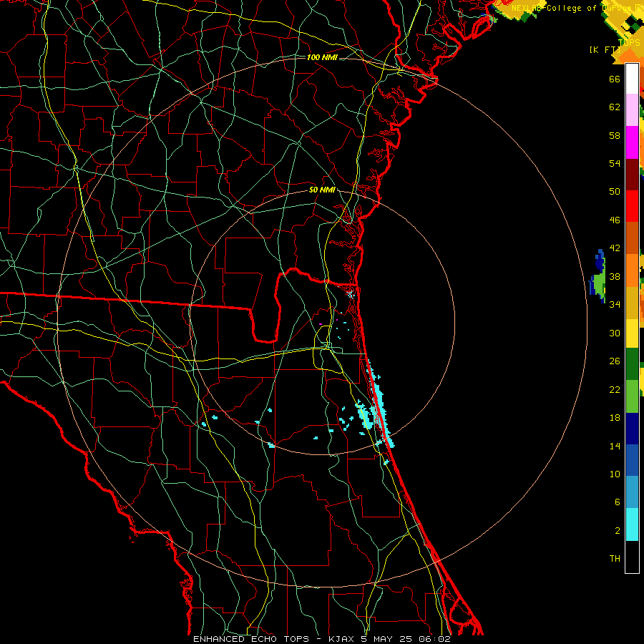Screen dimensions: 644x644
Task: Select the dark green legend swatch
Action: click(x=632, y=364)
